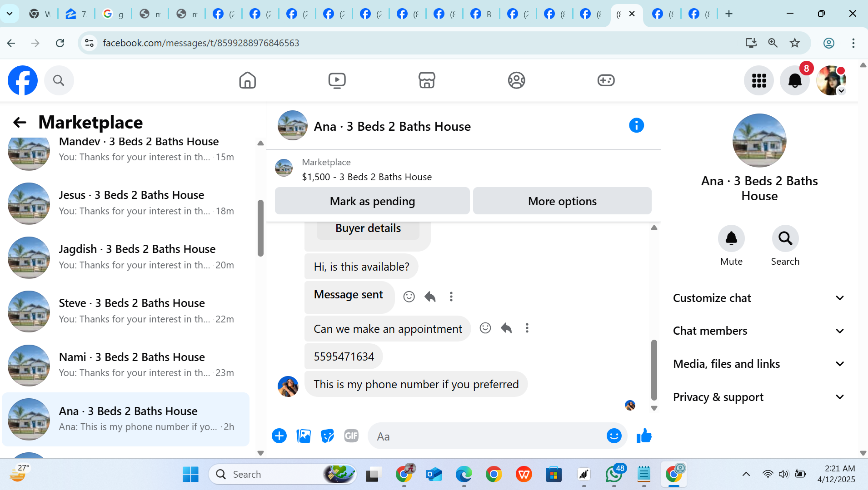
Task: Expand Privacy & support section
Action: tap(759, 397)
